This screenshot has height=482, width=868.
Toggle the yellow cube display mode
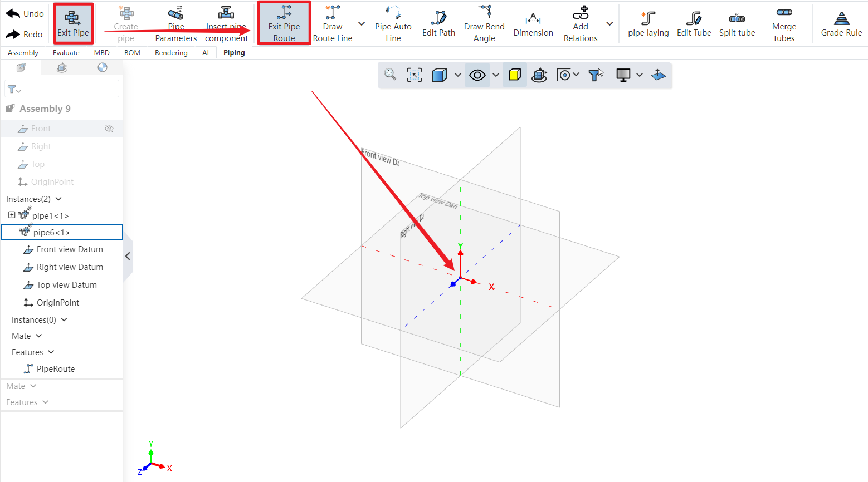pyautogui.click(x=515, y=75)
